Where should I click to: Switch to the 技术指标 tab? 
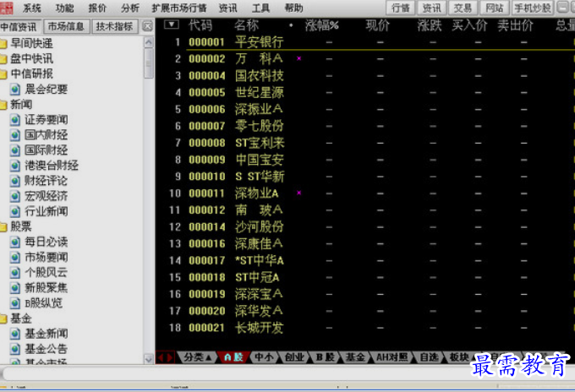click(x=114, y=26)
